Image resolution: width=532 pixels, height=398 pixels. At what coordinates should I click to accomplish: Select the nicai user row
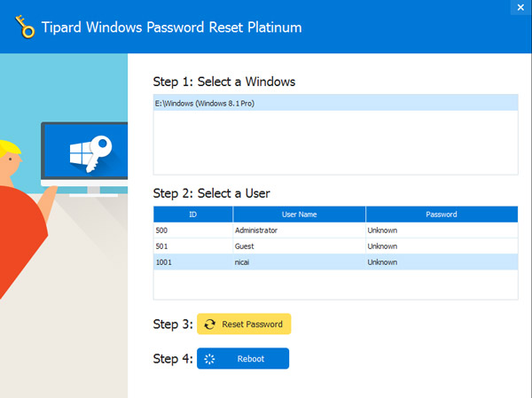click(x=335, y=262)
